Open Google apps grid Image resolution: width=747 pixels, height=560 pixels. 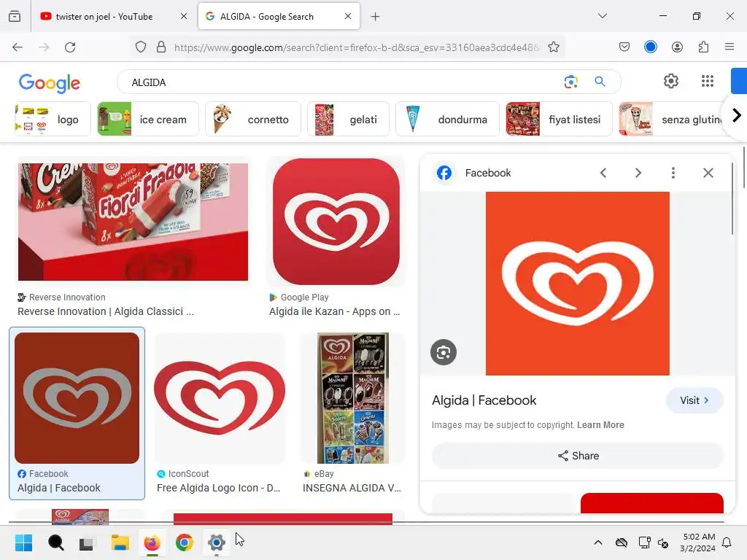pos(708,82)
